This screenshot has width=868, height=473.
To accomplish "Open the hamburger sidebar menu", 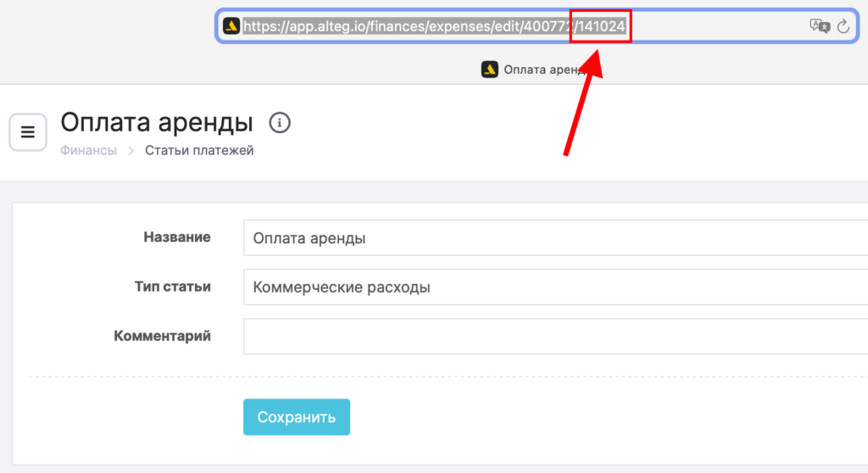I will pos(27,132).
